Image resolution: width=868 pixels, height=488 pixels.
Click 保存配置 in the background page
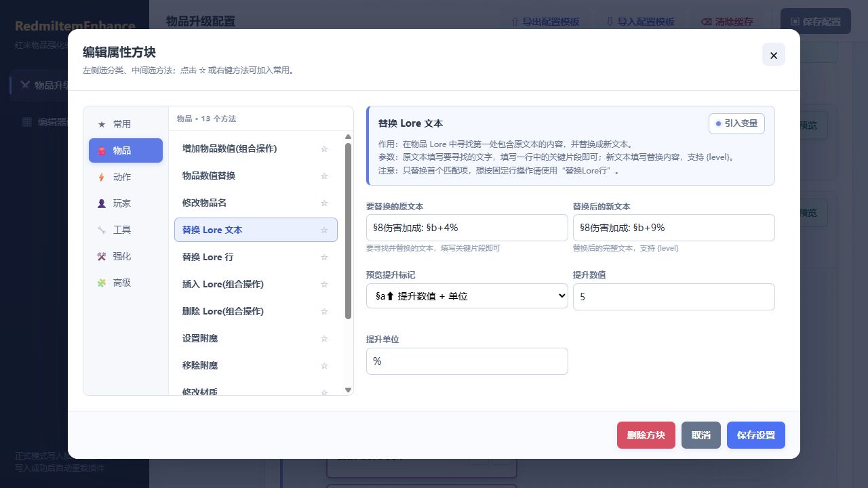pyautogui.click(x=816, y=22)
